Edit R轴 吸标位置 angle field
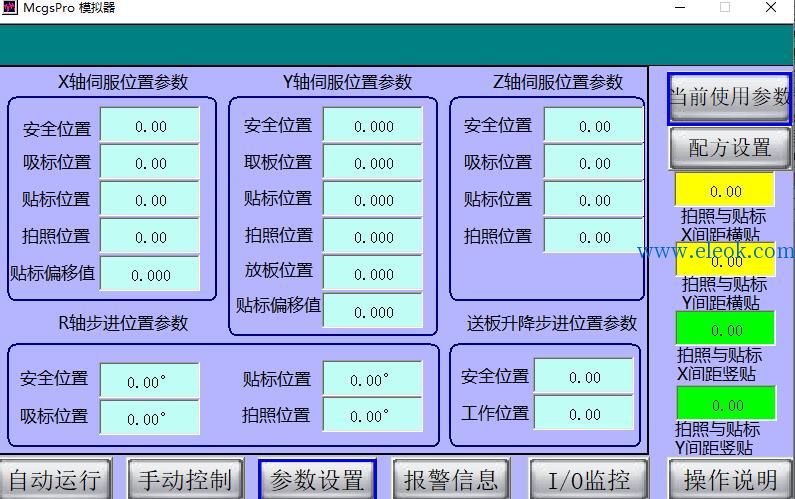 point(150,417)
